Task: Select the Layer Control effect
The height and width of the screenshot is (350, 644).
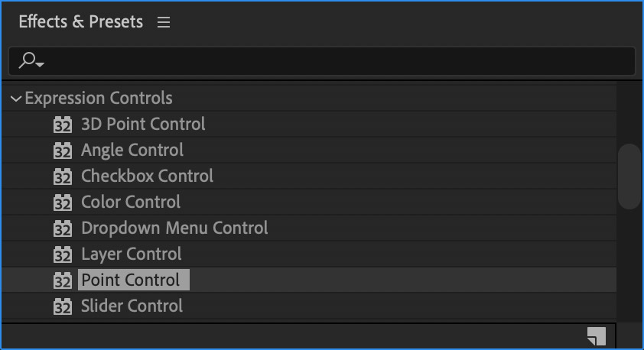Action: click(132, 254)
